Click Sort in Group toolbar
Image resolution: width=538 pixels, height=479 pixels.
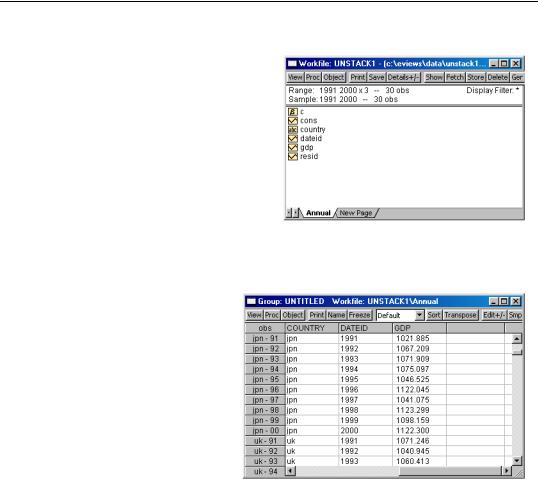(434, 315)
